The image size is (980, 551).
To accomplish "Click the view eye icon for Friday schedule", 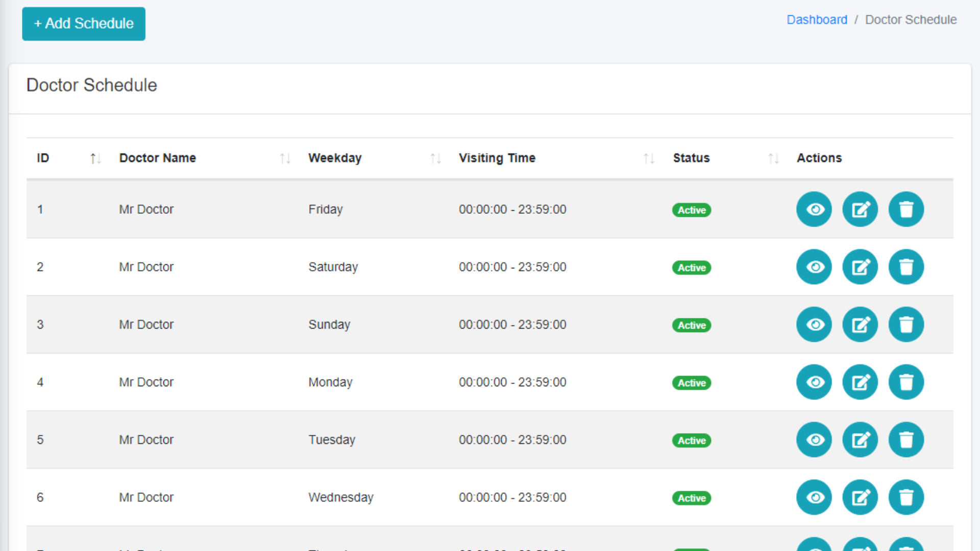I will point(814,209).
